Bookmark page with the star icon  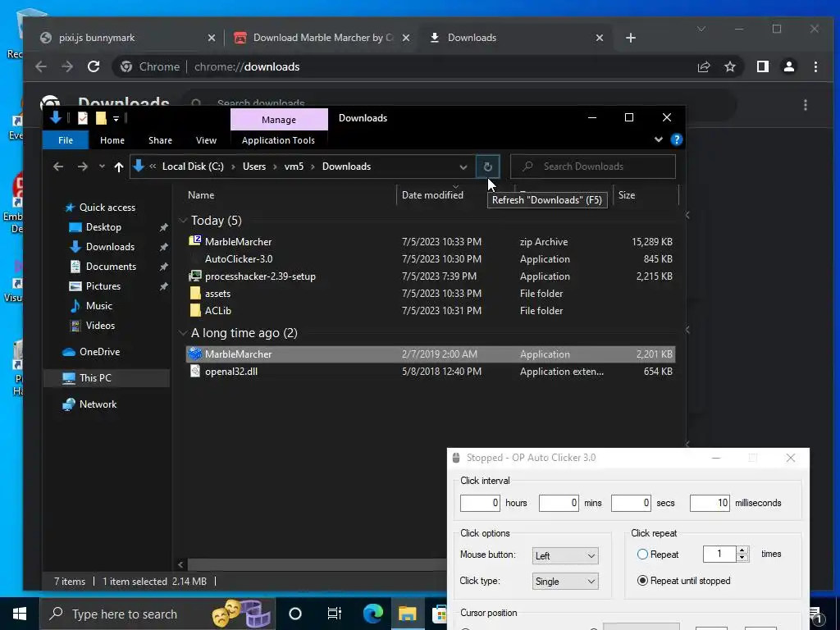729,66
